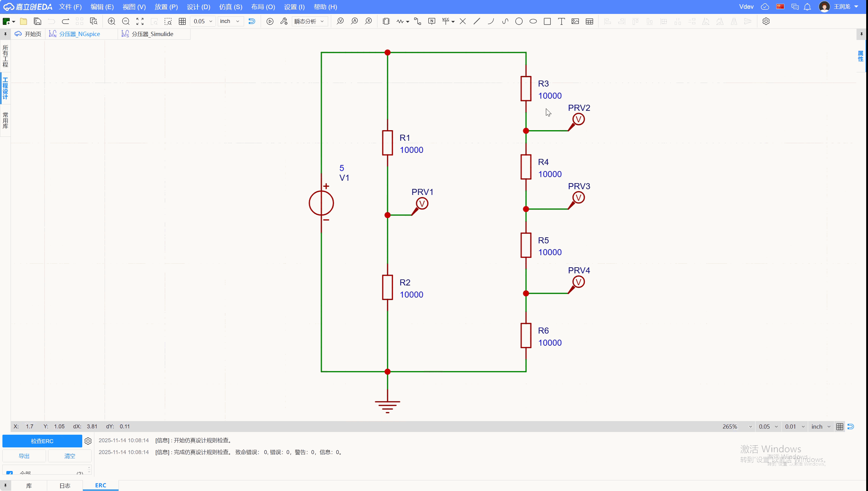This screenshot has height=491, width=868.
Task: Toggle the blue snap icon in toolbar
Action: point(252,21)
